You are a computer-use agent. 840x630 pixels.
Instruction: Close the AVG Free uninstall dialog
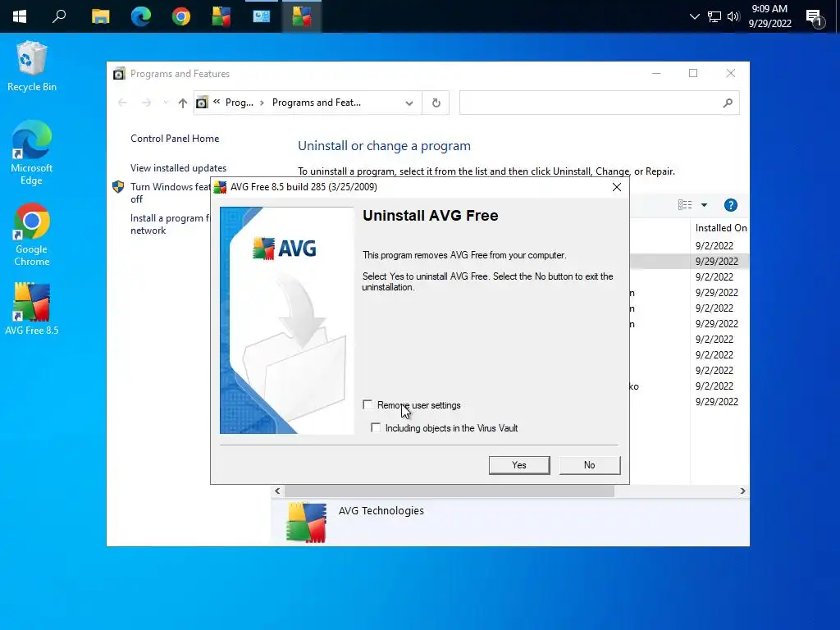(617, 187)
